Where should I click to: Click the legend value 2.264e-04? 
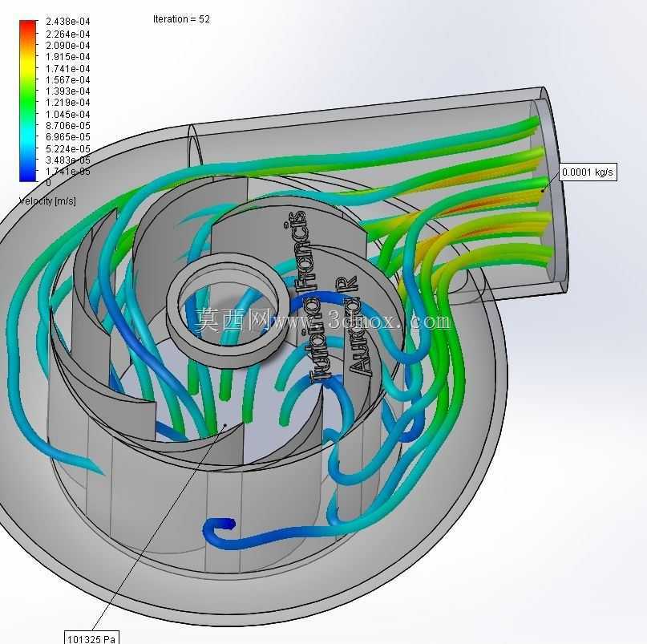click(67, 34)
